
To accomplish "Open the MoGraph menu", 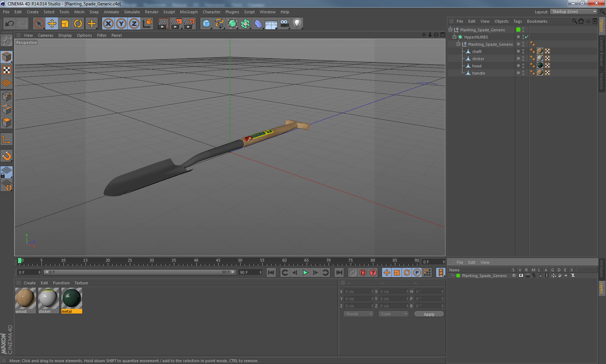I will click(189, 12).
